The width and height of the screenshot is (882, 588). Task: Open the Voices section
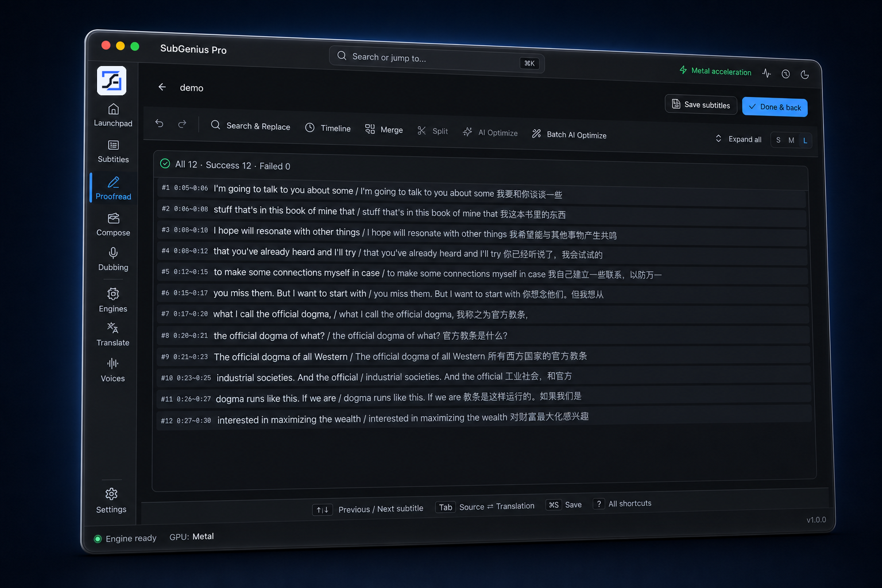(x=113, y=370)
